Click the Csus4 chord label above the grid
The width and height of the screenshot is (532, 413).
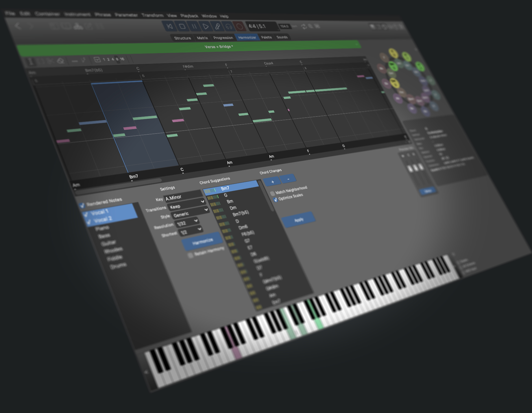(x=268, y=63)
